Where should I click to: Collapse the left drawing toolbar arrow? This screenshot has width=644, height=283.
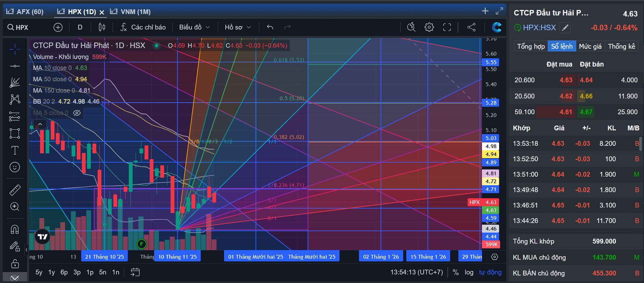coord(26,250)
